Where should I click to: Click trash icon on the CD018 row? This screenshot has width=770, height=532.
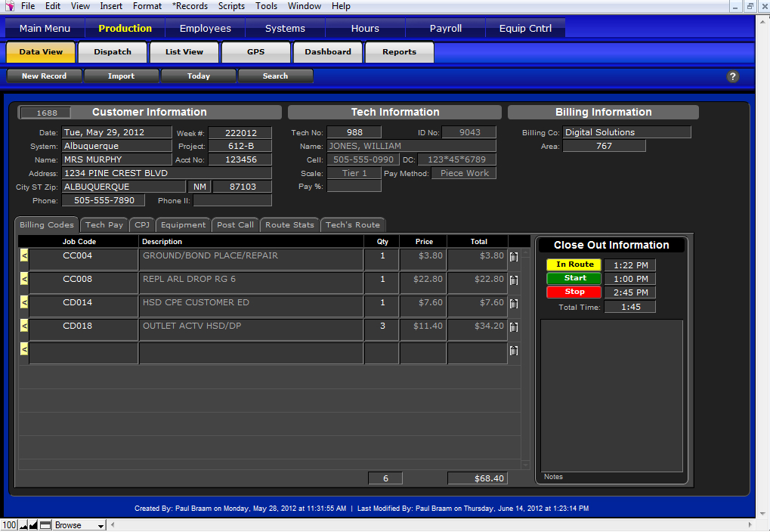tap(514, 327)
